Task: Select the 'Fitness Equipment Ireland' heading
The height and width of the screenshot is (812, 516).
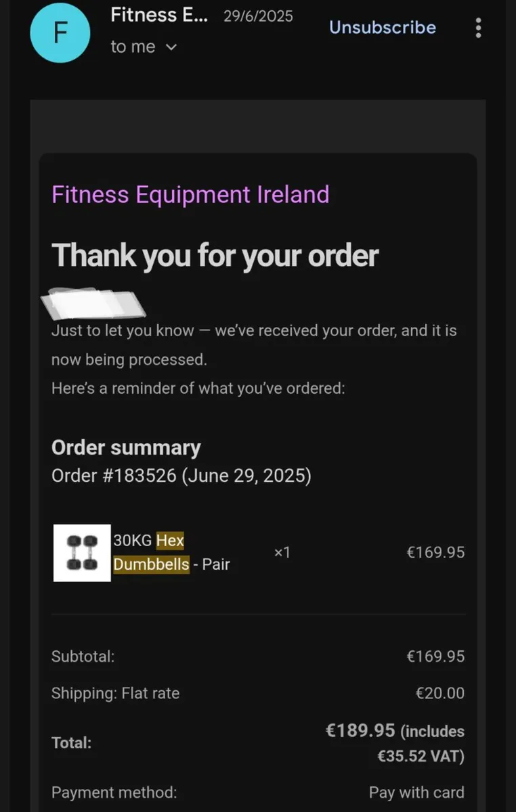Action: pos(190,195)
